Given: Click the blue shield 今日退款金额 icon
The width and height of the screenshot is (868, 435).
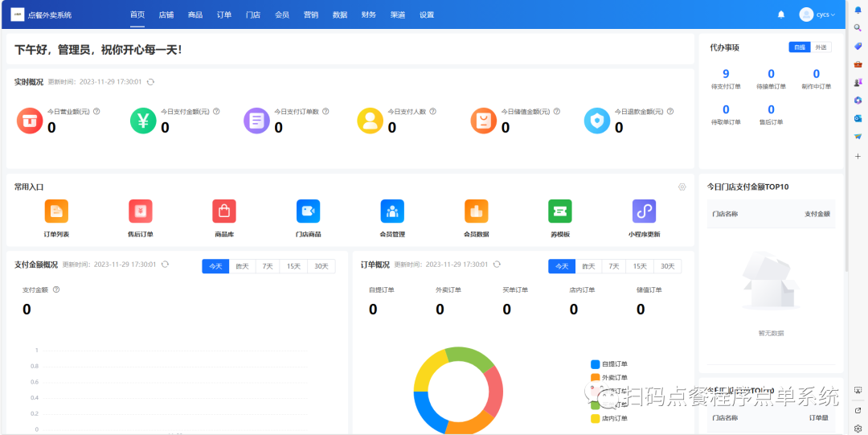Looking at the screenshot, I should (597, 121).
